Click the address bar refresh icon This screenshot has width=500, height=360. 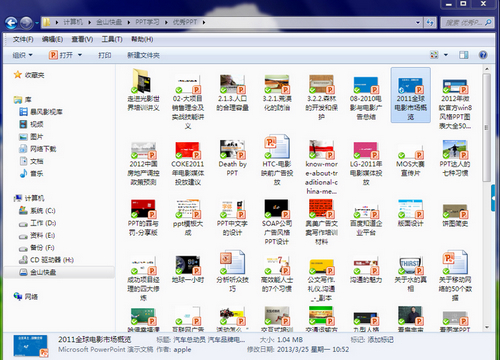(430, 23)
